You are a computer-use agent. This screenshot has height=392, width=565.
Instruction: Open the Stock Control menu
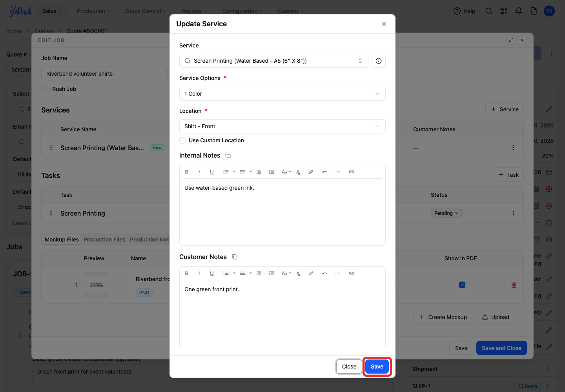tap(146, 11)
